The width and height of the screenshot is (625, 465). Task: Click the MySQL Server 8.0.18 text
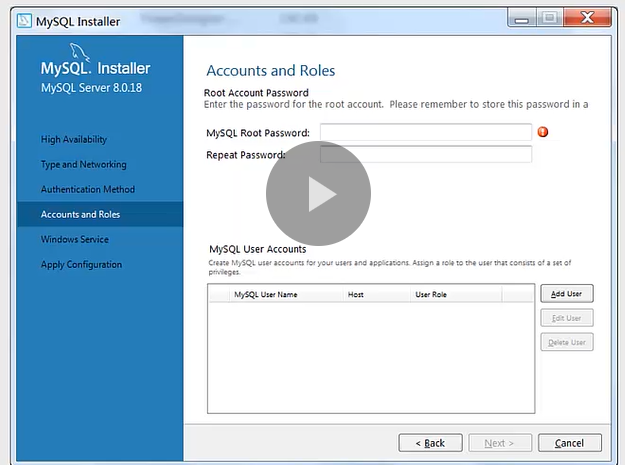[x=91, y=88]
